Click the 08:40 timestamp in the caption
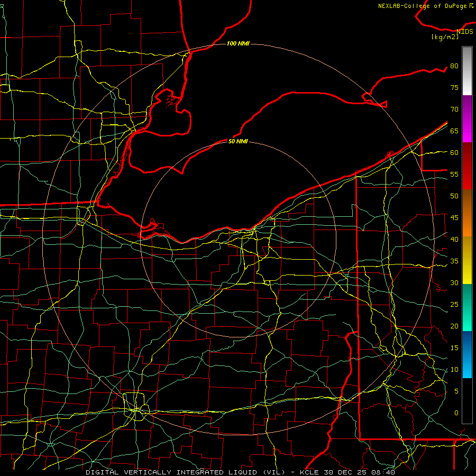The height and width of the screenshot is (476, 476). [383, 472]
